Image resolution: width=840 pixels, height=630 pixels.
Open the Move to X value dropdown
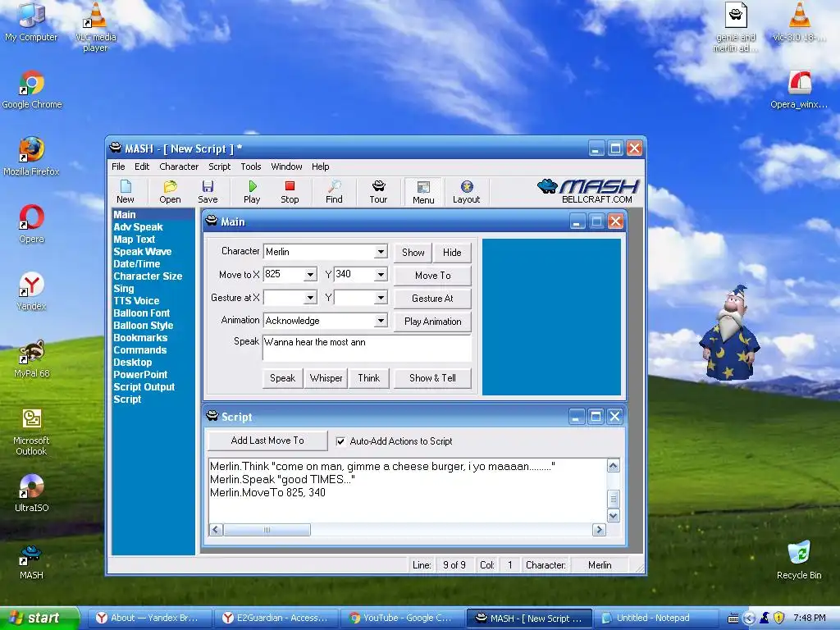click(310, 274)
